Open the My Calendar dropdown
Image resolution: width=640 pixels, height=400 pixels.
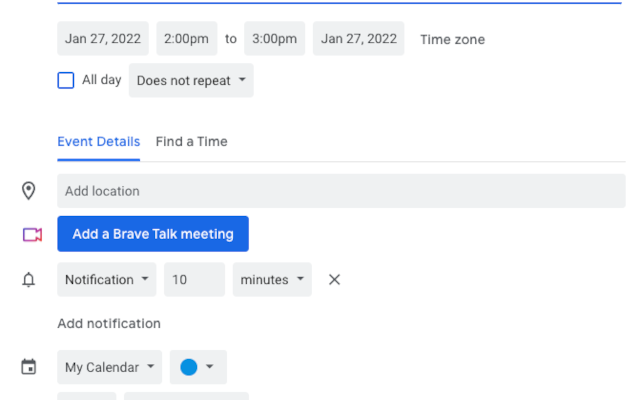click(x=110, y=367)
